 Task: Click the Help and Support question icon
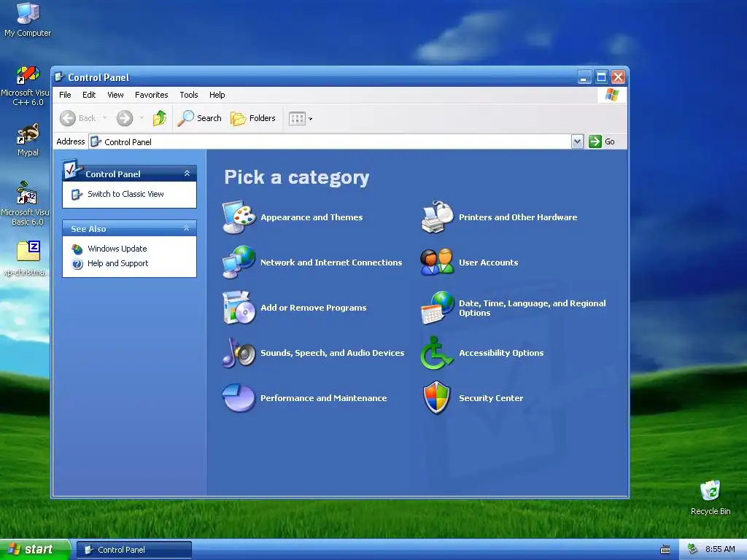pos(77,264)
